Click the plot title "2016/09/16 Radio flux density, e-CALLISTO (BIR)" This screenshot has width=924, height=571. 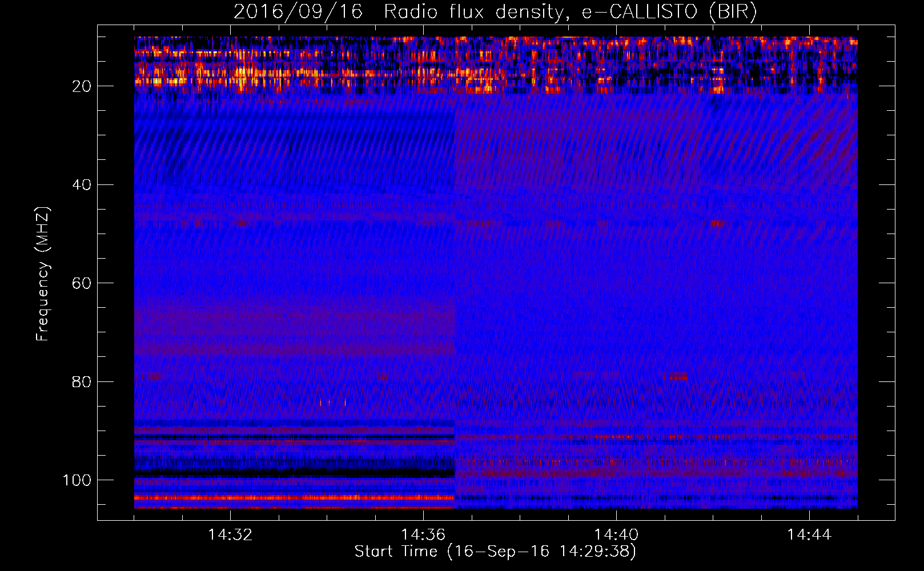(x=495, y=12)
